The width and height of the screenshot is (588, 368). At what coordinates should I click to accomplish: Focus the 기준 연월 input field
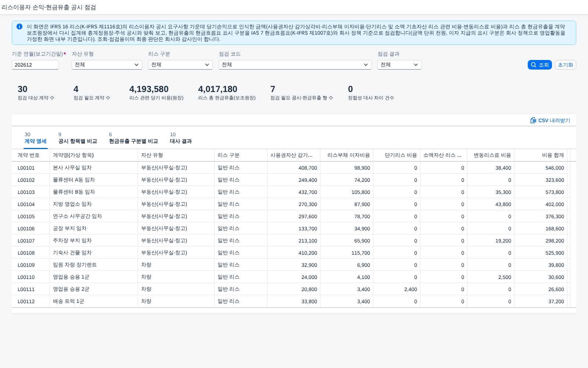(35, 65)
